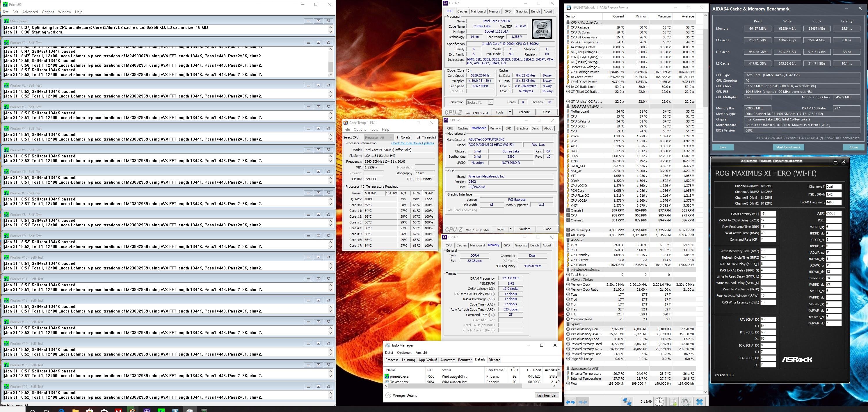Open Microsoft Edge from taskbar
Screen dimensions: 868x412
(x=61, y=410)
